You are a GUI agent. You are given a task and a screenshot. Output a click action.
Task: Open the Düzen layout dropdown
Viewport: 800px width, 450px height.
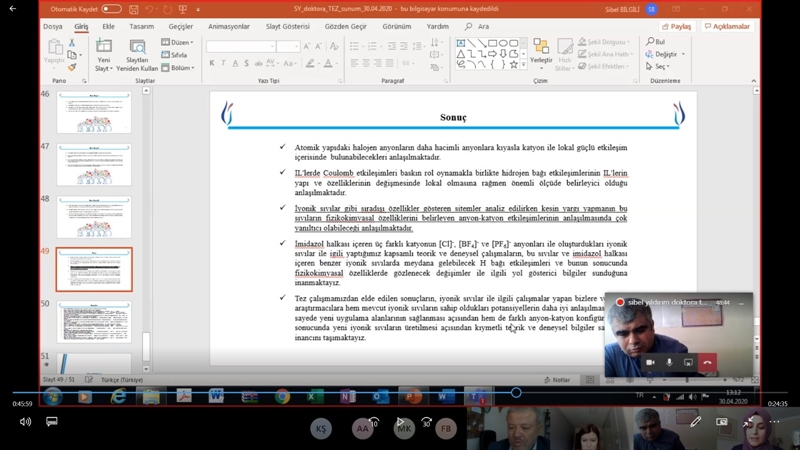coord(178,43)
